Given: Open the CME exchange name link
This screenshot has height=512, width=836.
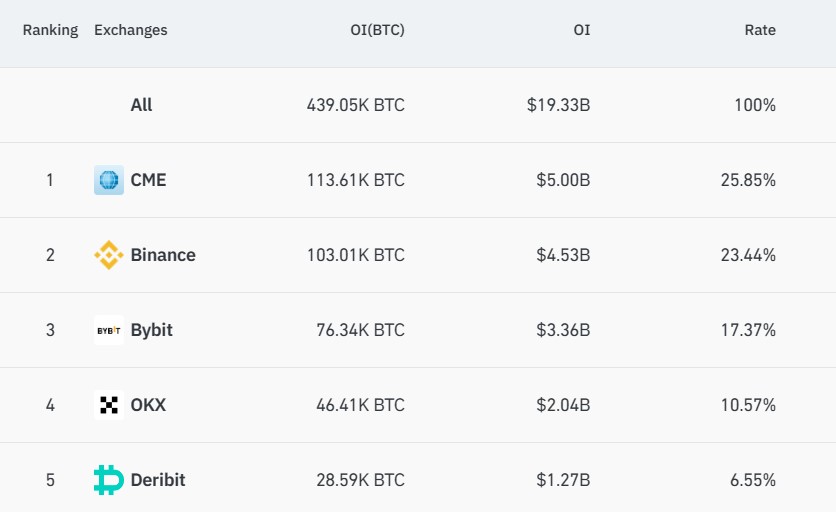Looking at the screenshot, I should (148, 180).
